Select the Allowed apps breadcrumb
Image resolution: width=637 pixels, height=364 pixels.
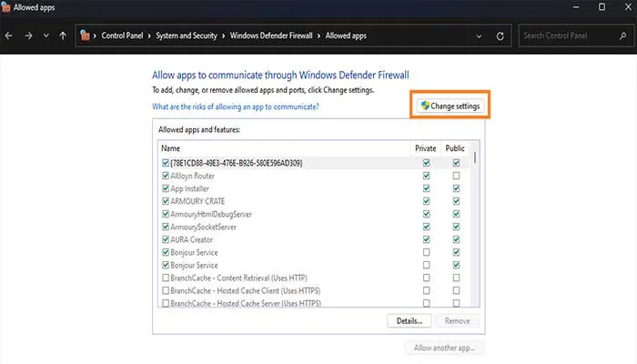[346, 35]
